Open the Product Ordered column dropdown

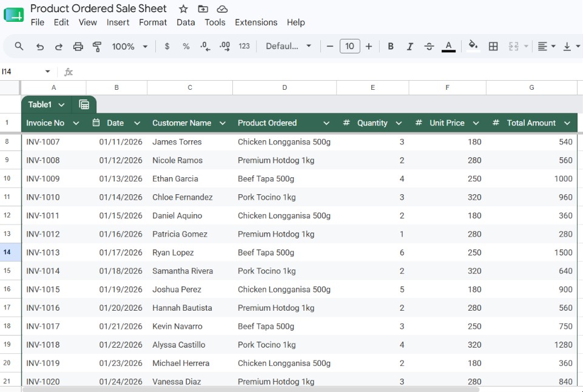(326, 123)
